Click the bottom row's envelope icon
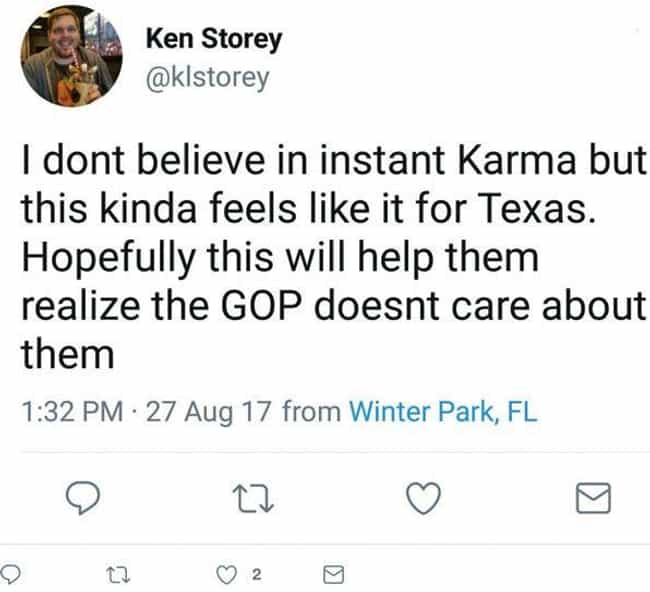 pyautogui.click(x=334, y=575)
